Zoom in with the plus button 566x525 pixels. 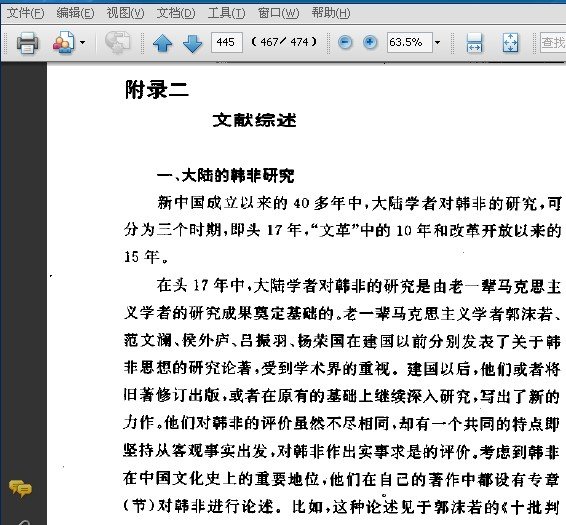(x=370, y=43)
